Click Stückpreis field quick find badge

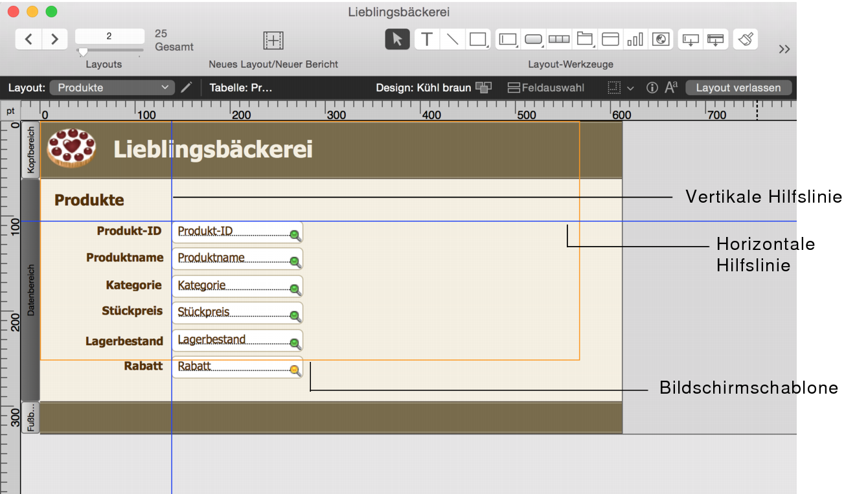click(x=295, y=316)
